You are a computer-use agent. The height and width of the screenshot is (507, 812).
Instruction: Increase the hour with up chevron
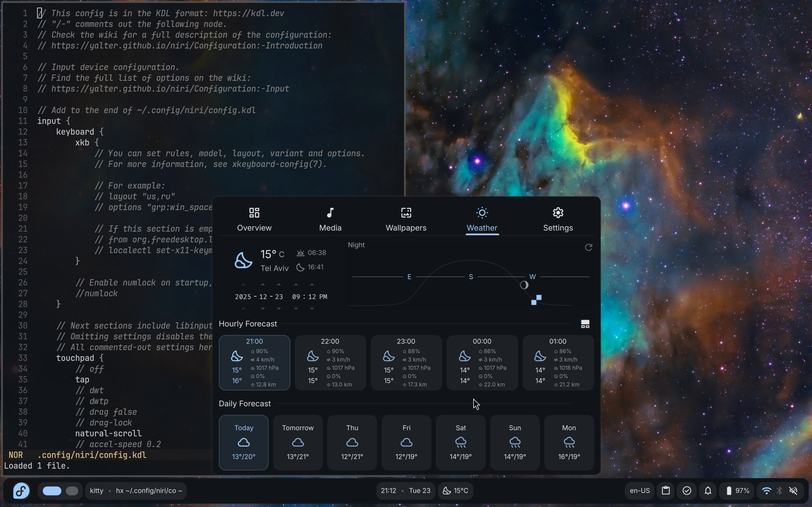296,285
